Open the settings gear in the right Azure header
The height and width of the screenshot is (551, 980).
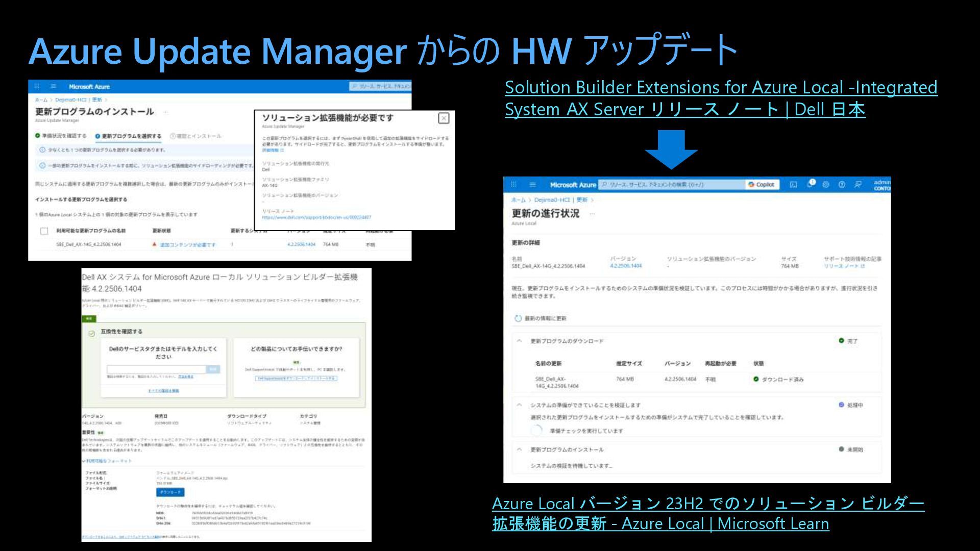(826, 185)
